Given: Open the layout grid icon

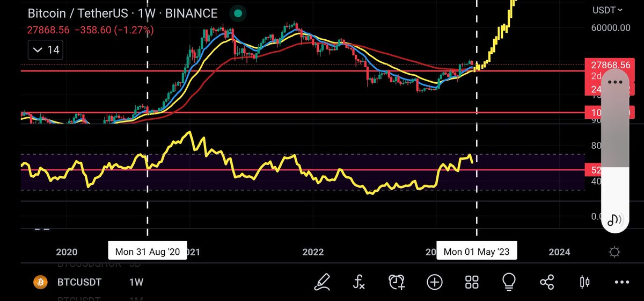Looking at the screenshot, I should (x=472, y=281).
